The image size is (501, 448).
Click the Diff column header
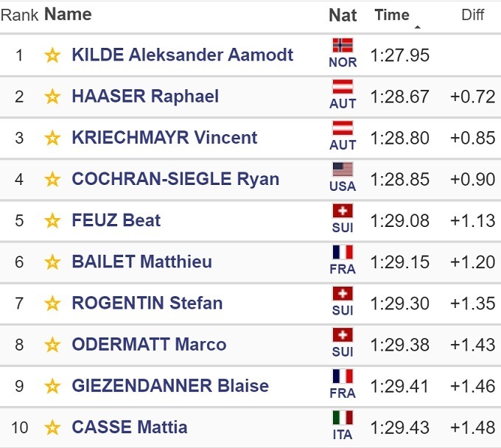[x=472, y=15]
